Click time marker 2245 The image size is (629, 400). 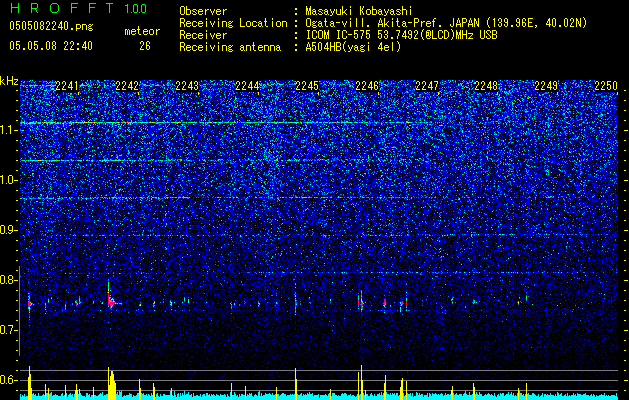pyautogui.click(x=307, y=86)
